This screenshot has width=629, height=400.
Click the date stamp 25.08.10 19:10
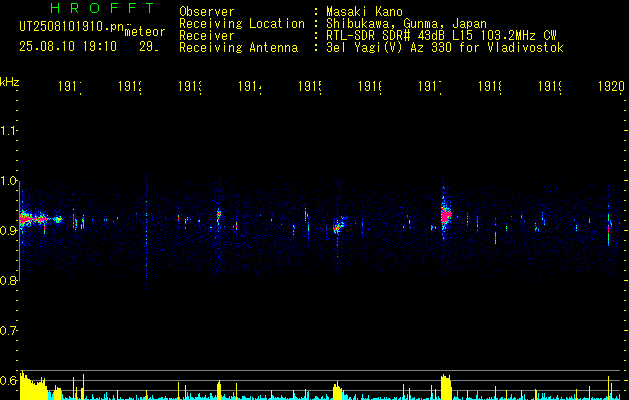click(68, 47)
